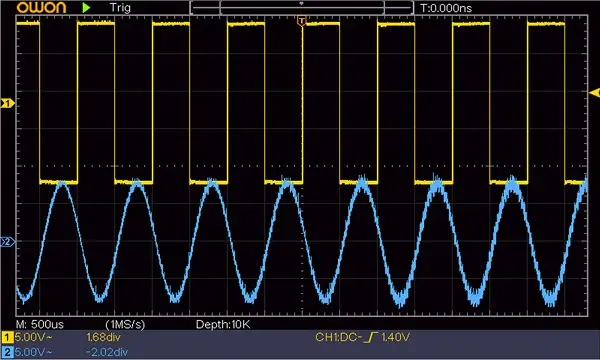The image size is (600, 360).
Task: Click the waveform memory position bar
Action: click(302, 7)
